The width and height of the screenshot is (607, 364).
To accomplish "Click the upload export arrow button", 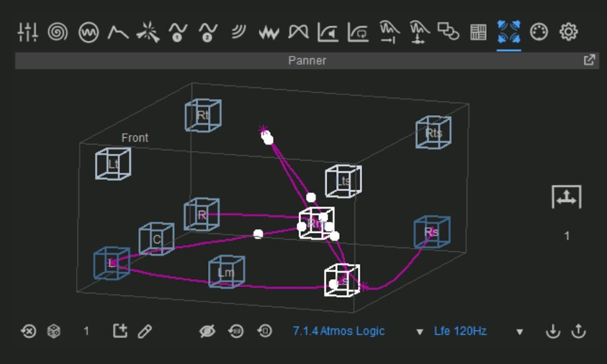I will [x=578, y=331].
